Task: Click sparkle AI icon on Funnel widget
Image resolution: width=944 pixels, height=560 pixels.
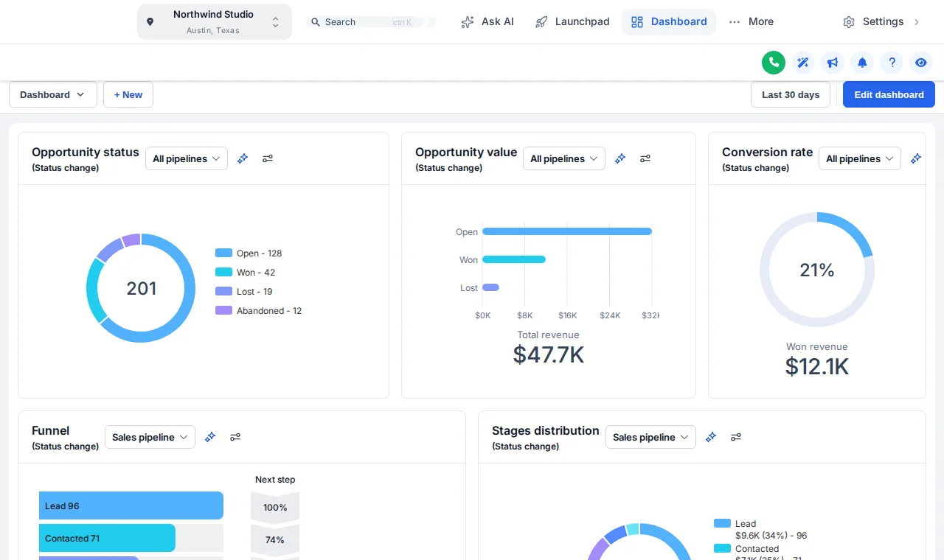Action: (x=210, y=437)
